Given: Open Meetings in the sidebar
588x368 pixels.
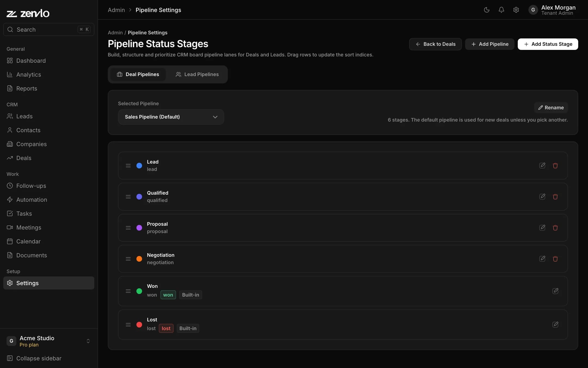Looking at the screenshot, I should [x=49, y=227].
